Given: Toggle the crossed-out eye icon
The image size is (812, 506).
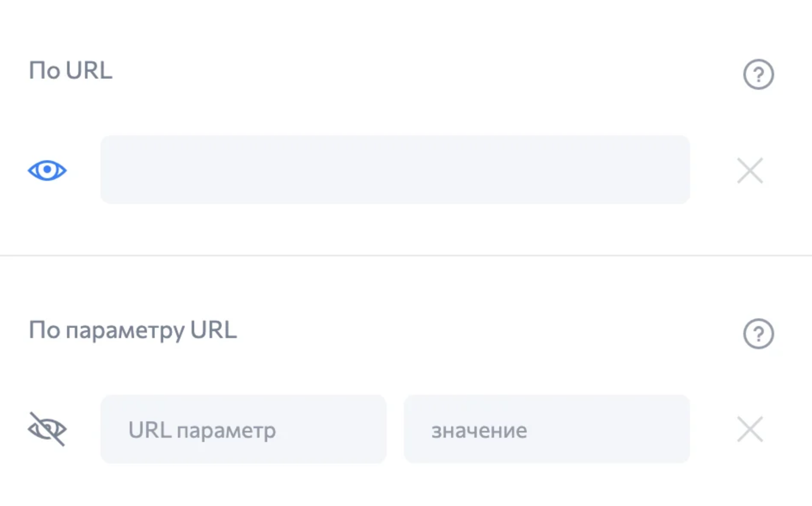Looking at the screenshot, I should 47,429.
